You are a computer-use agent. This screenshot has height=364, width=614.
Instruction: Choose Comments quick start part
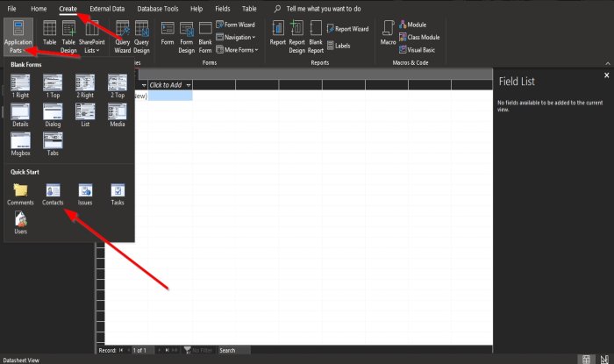coord(20,195)
